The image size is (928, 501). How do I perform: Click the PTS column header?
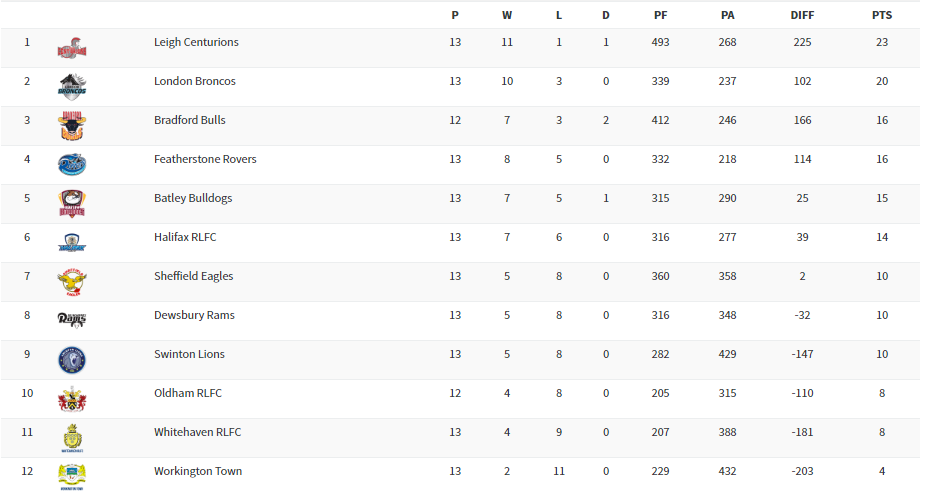(x=881, y=16)
